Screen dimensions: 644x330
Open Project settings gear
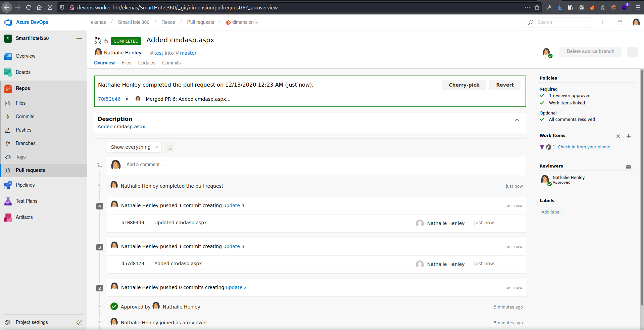point(8,323)
